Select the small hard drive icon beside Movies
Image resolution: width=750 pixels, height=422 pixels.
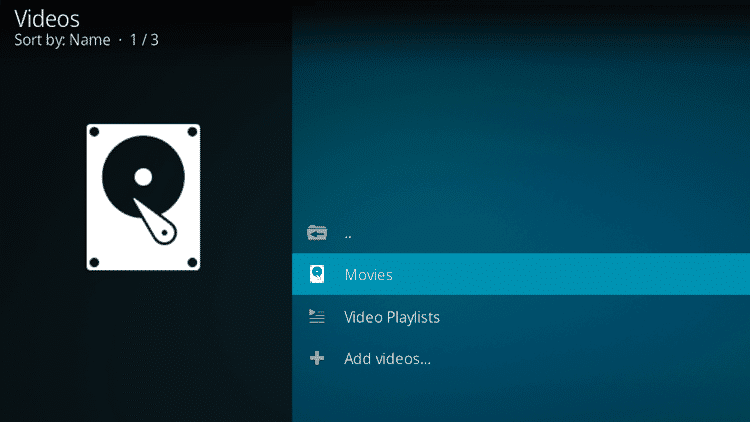[x=317, y=274]
